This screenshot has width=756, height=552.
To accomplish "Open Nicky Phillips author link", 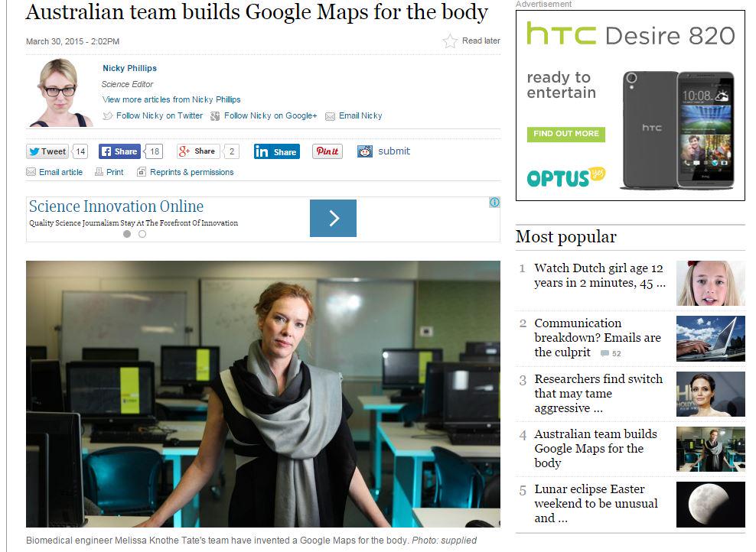I will tap(129, 68).
